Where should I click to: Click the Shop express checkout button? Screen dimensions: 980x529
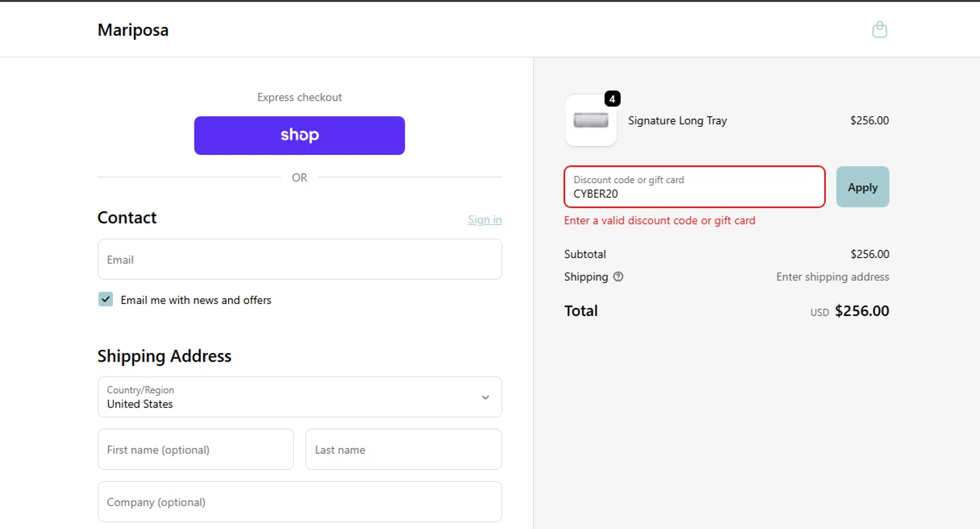[x=299, y=135]
